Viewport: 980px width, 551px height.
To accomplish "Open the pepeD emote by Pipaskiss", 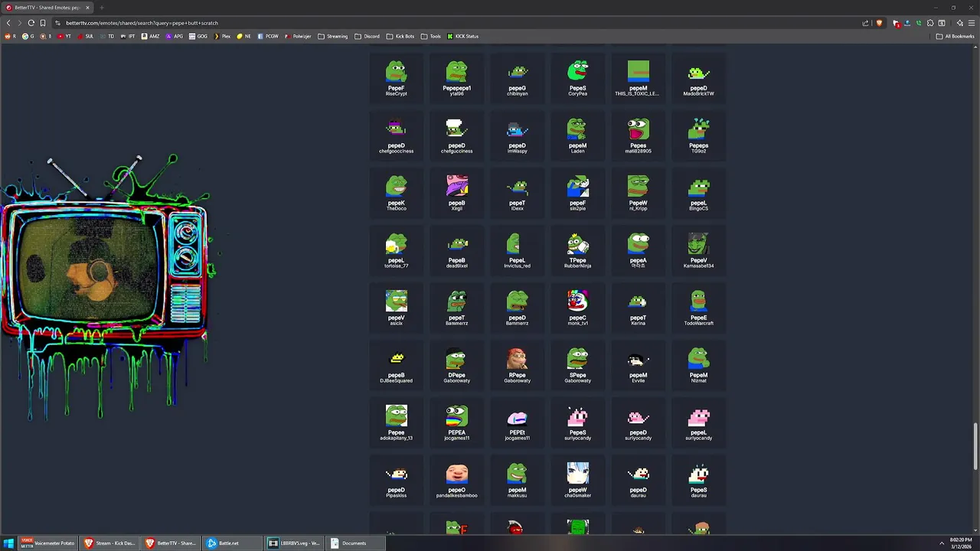I will coord(396,480).
